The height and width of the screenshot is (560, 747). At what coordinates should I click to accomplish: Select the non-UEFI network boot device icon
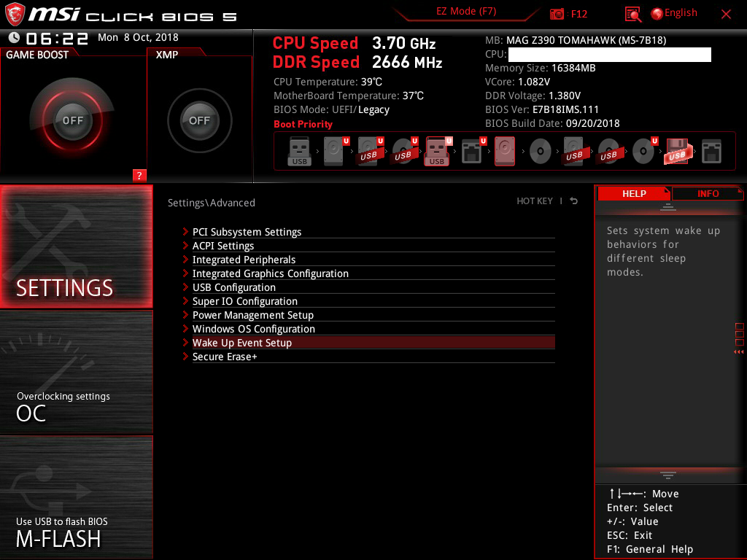(x=711, y=152)
